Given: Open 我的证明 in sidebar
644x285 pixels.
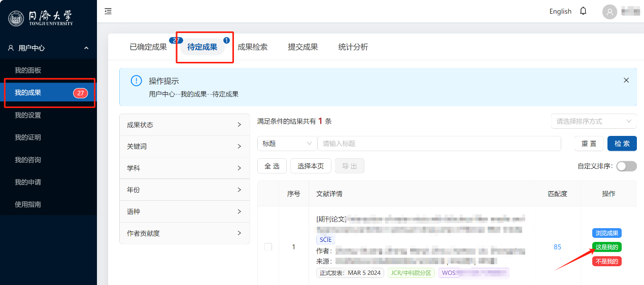Looking at the screenshot, I should pyautogui.click(x=48, y=137).
